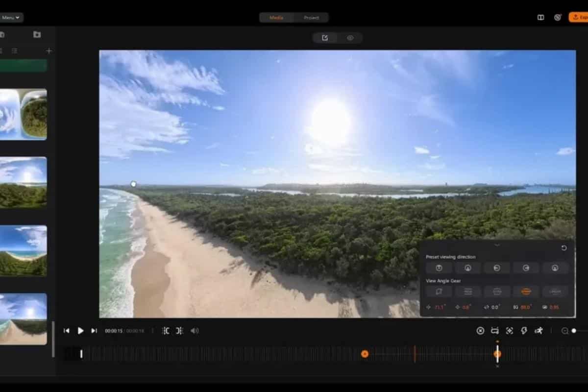588x392 pixels.
Task: Mute audio using the speaker icon
Action: [195, 331]
